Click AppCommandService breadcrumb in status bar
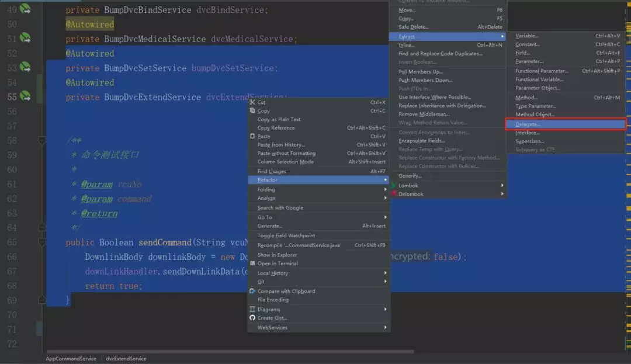 point(71,358)
